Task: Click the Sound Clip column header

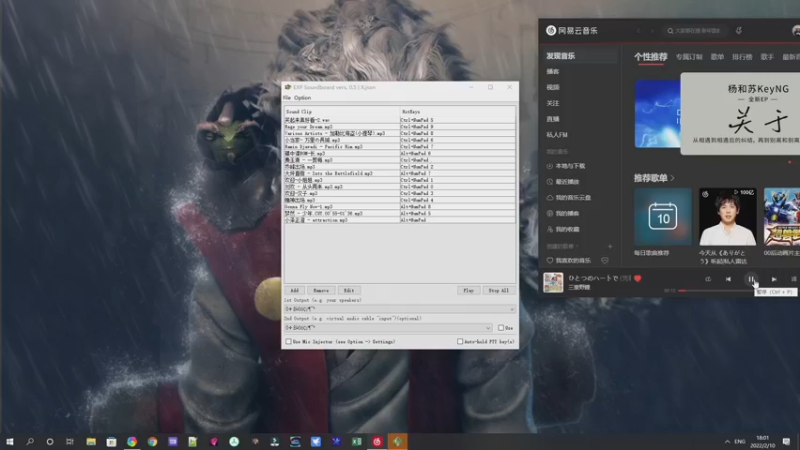Action: click(x=342, y=112)
